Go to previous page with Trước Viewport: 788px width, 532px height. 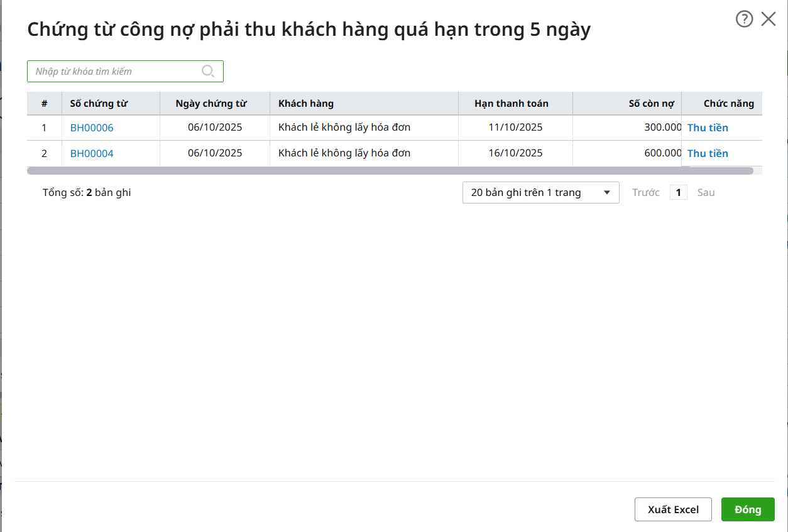[645, 193]
